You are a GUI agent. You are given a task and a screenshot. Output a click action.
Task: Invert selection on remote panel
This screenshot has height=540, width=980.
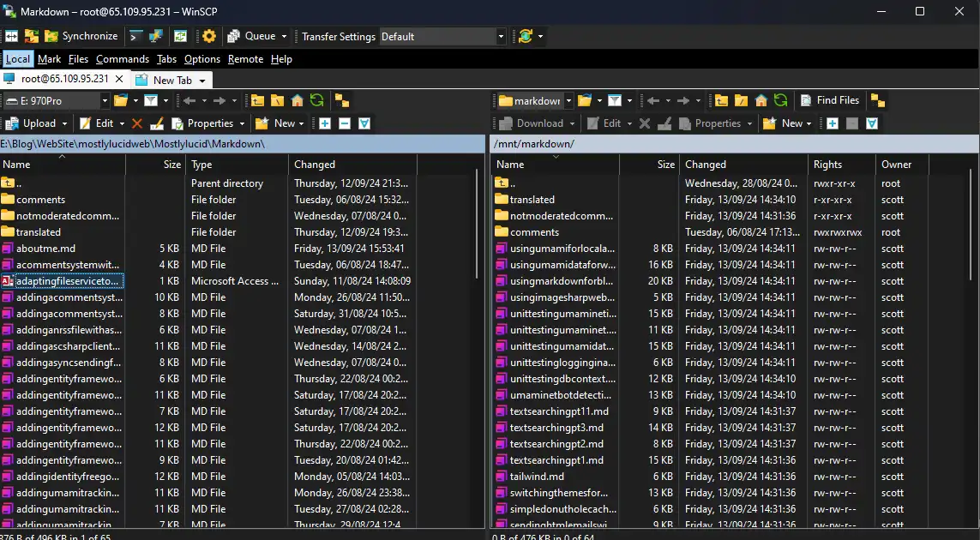pos(872,123)
